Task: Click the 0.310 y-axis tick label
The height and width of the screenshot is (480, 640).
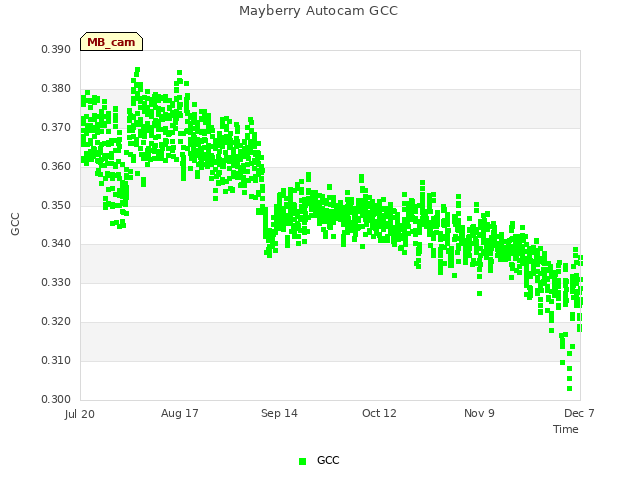Action: (56, 360)
